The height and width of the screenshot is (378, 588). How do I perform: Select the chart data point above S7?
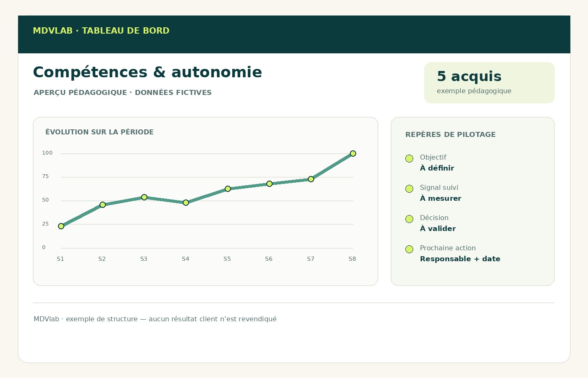(x=311, y=179)
